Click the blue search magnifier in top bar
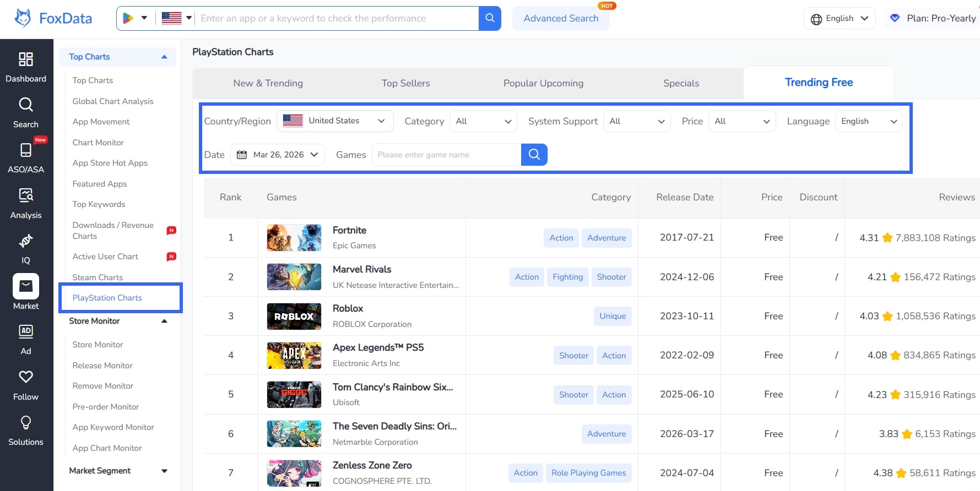Image resolution: width=980 pixels, height=491 pixels. (x=490, y=18)
